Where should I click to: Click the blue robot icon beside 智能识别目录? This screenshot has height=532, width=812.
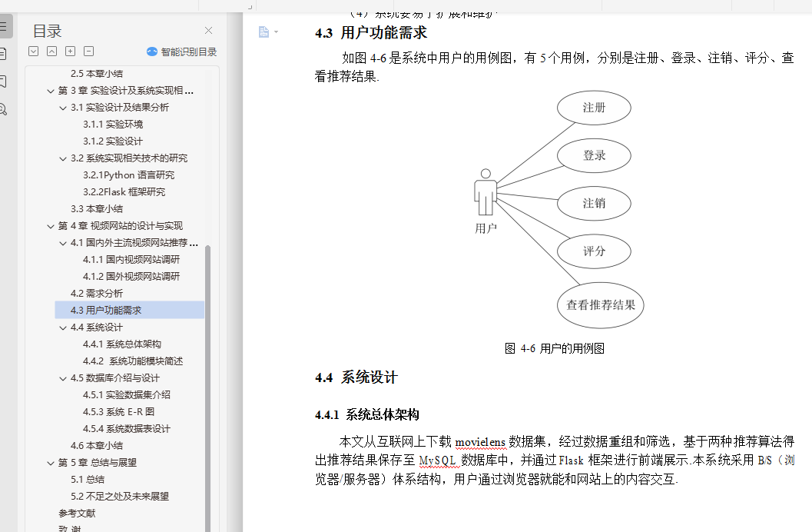click(x=152, y=52)
